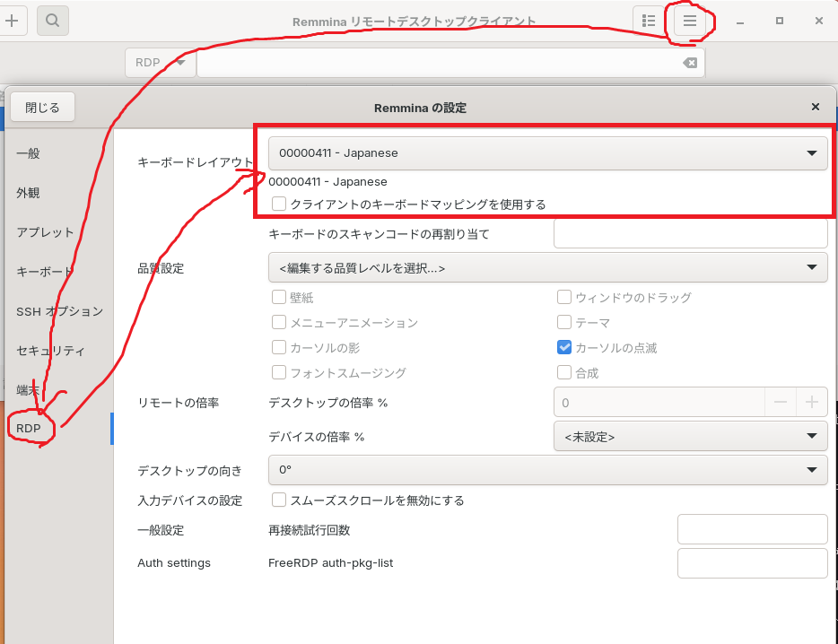Toggle the カーソルの影 checkbox

(x=279, y=347)
